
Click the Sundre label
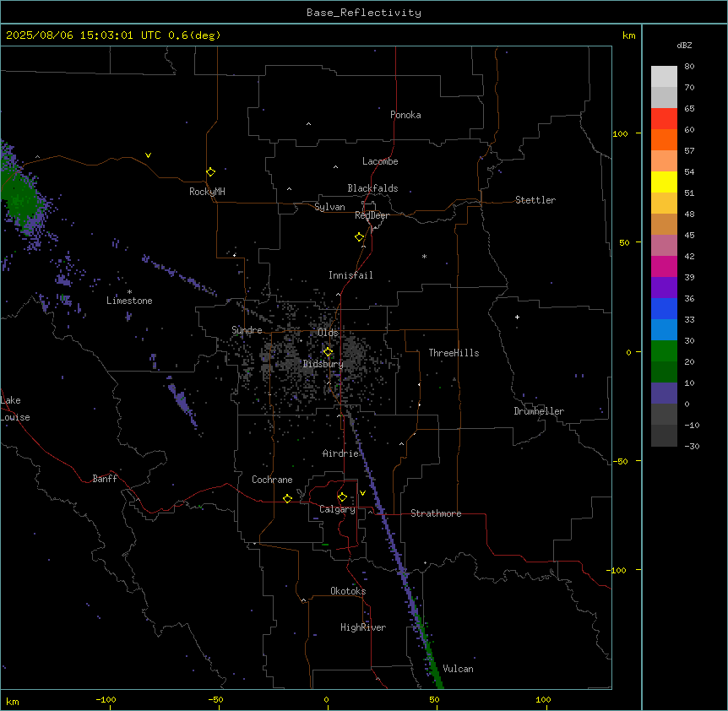pyautogui.click(x=247, y=330)
